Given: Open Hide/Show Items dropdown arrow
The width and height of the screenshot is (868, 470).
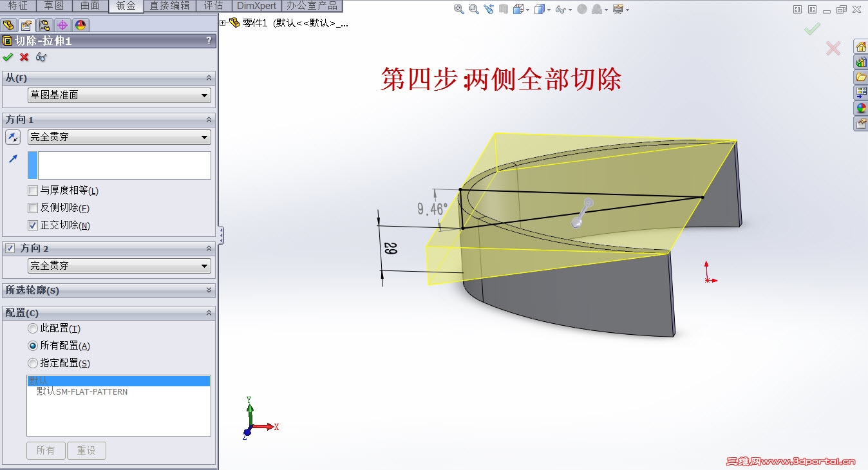Looking at the screenshot, I should pos(570,10).
